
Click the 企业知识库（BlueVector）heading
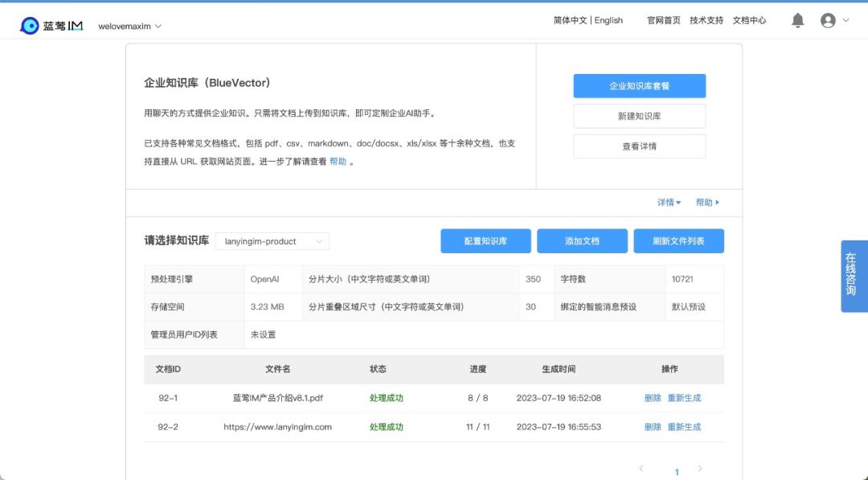tap(207, 83)
